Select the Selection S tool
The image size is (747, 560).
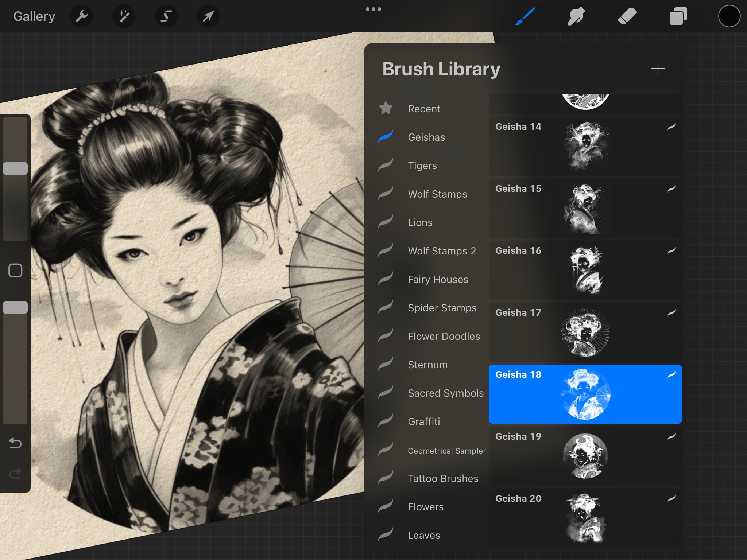point(166,16)
